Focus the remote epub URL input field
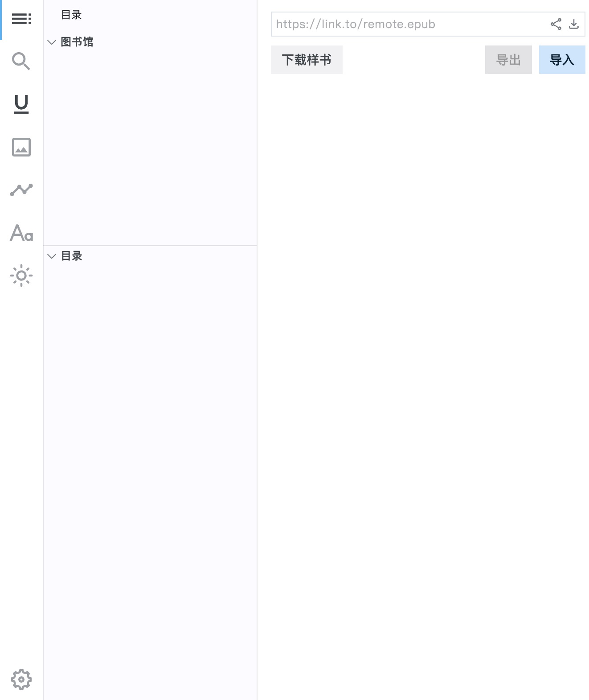Screen dimensions: 589x700 pos(410,24)
